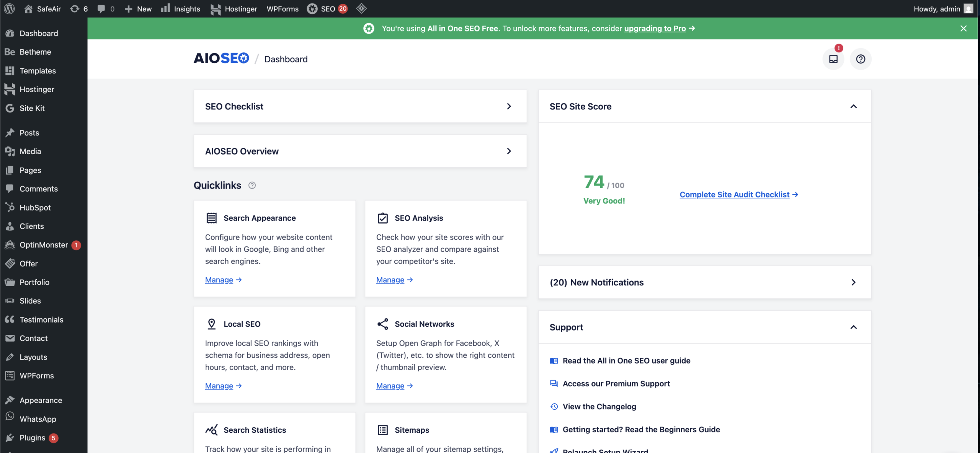This screenshot has width=980, height=453.
Task: Click the Quicklinks help tooltip icon
Action: [252, 185]
